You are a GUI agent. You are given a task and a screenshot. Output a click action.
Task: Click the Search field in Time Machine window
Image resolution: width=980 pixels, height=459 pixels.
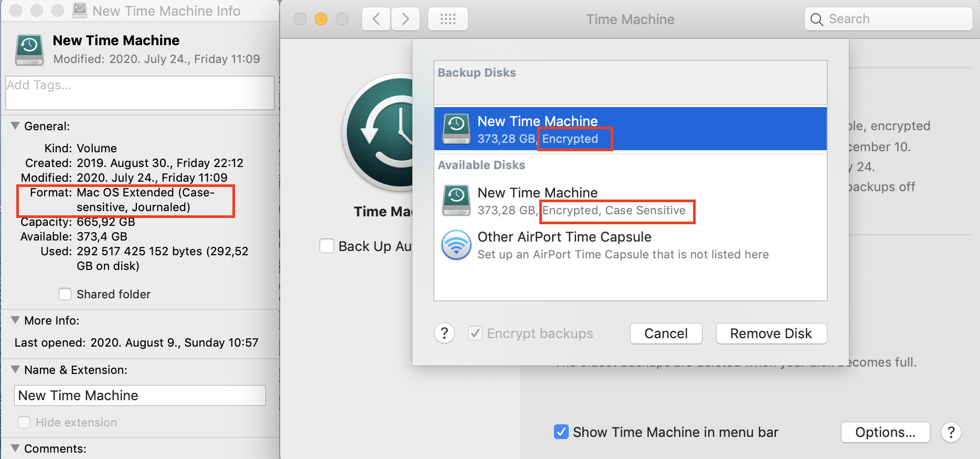(x=888, y=19)
